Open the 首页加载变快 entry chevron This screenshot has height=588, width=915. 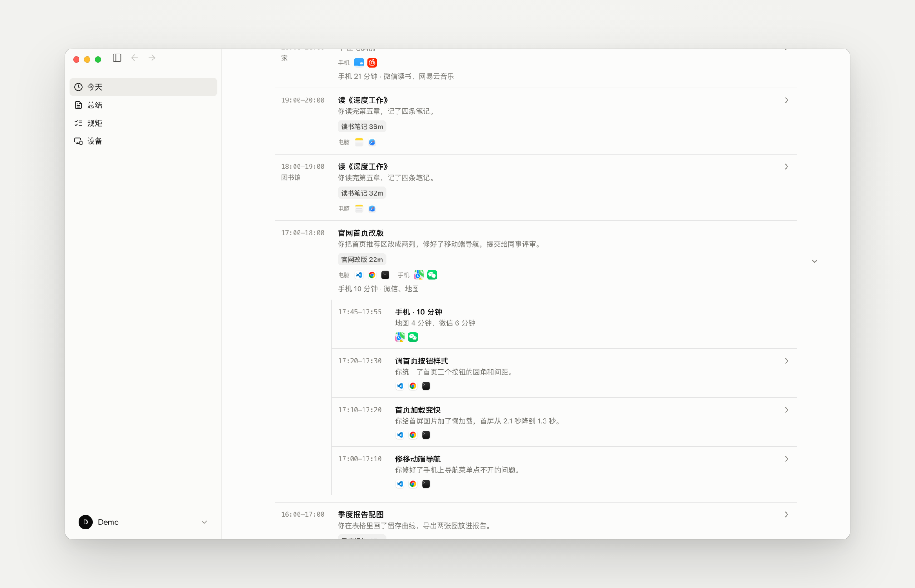[x=787, y=410]
